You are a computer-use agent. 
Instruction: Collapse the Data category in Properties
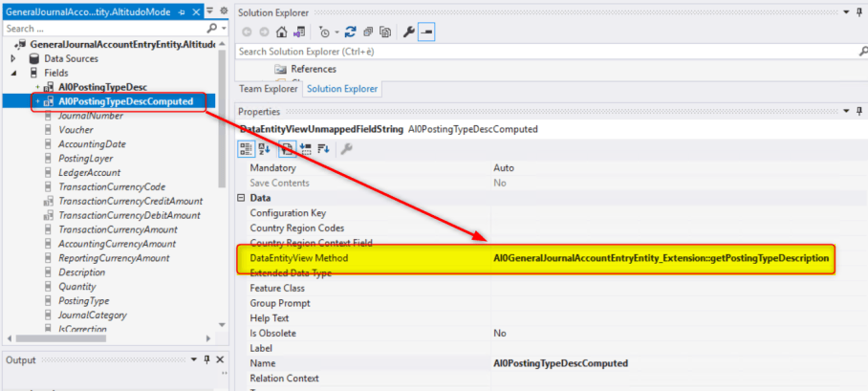[241, 198]
